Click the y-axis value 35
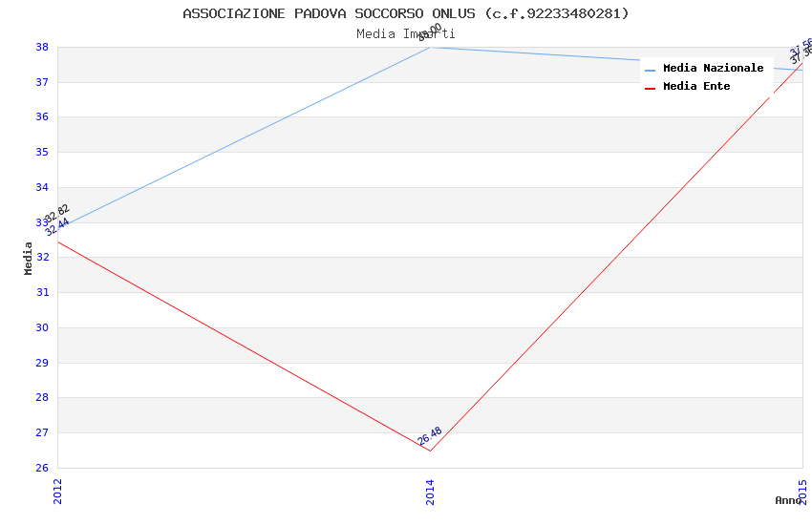The height and width of the screenshot is (525, 812). (x=42, y=152)
